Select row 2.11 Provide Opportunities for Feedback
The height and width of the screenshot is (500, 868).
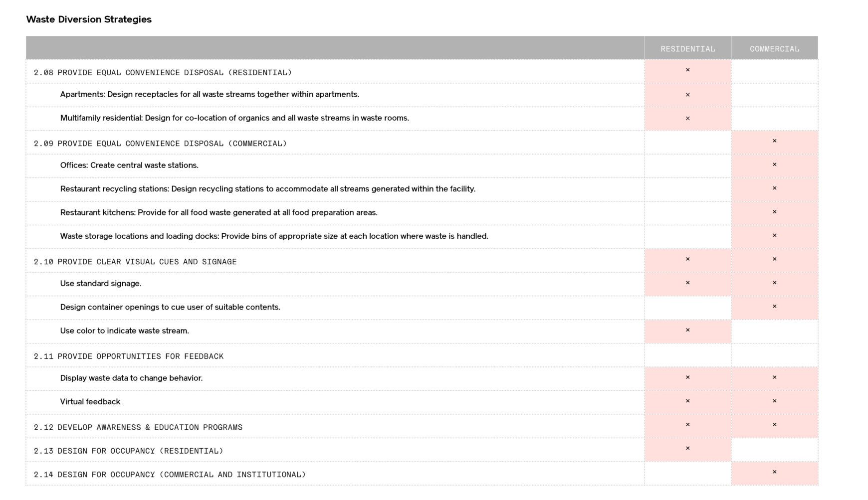point(422,355)
